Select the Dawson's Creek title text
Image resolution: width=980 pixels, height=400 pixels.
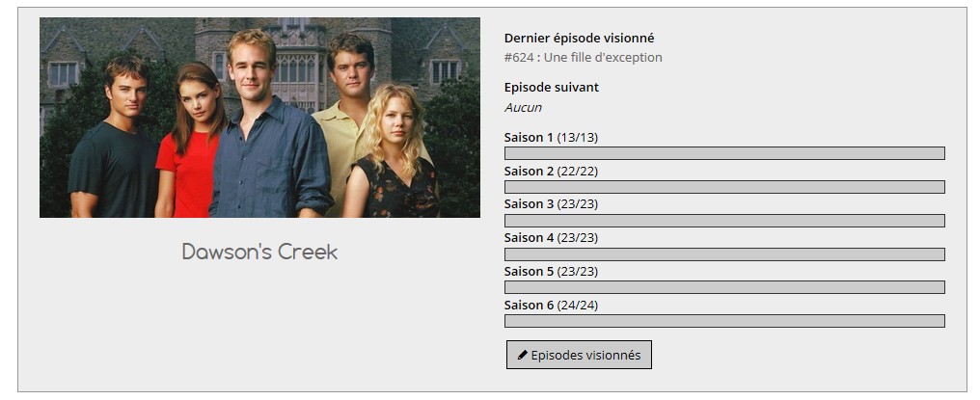point(260,252)
